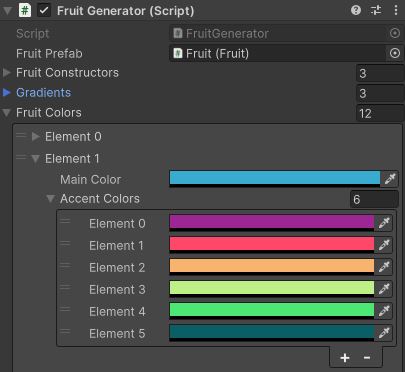Image resolution: width=405 pixels, height=372 pixels.
Task: Collapse the Fruit Generator component foldout
Action: point(7,11)
